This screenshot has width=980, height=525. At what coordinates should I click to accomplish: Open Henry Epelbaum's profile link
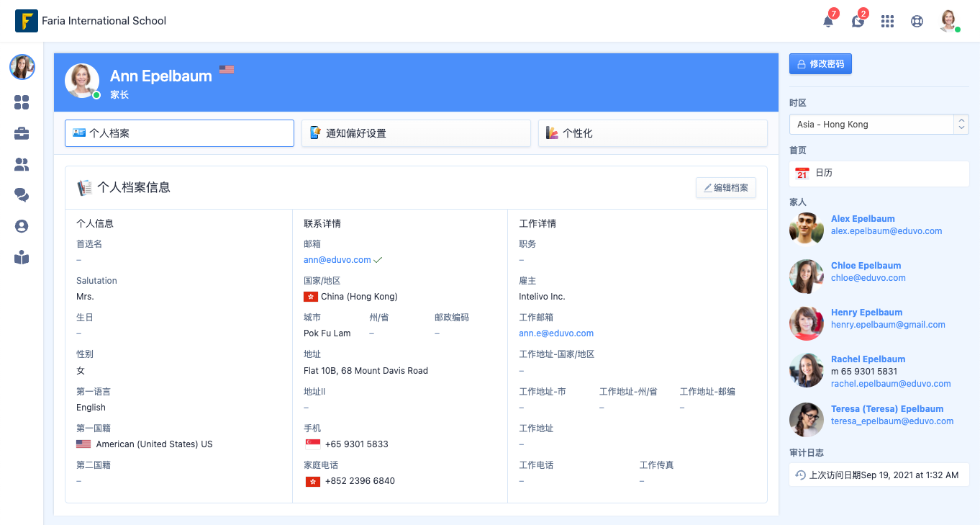coord(866,313)
